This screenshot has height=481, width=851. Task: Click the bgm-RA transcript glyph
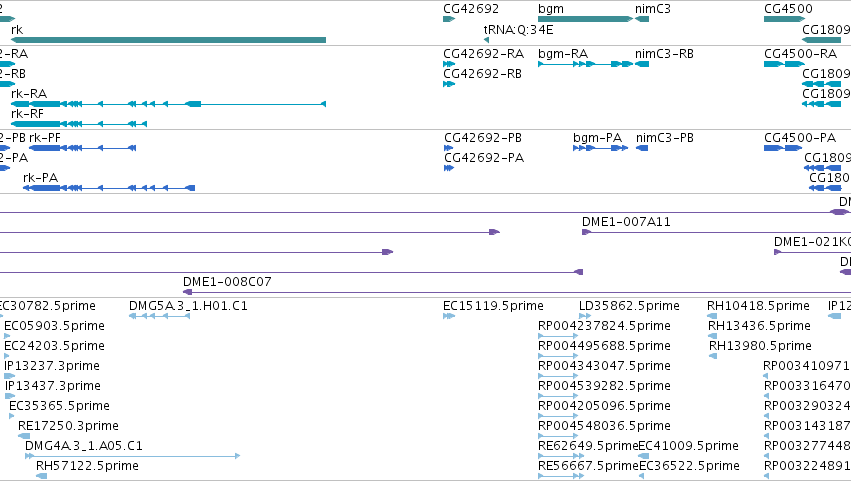click(585, 64)
